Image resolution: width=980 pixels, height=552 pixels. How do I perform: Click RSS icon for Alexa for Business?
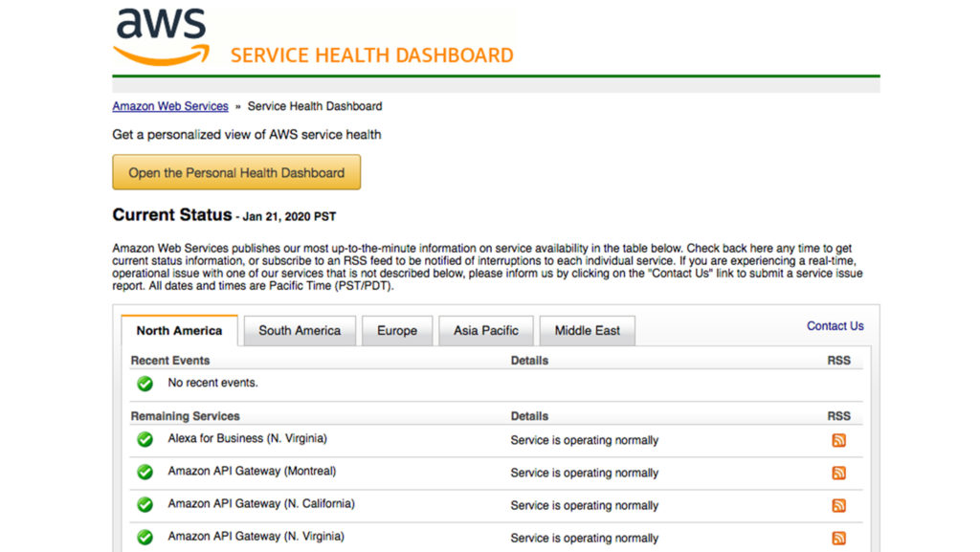point(838,440)
